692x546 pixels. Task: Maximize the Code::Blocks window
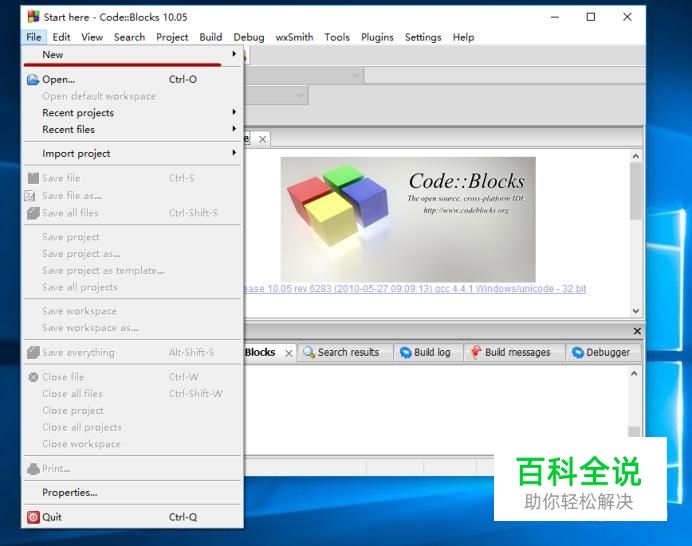(x=590, y=17)
